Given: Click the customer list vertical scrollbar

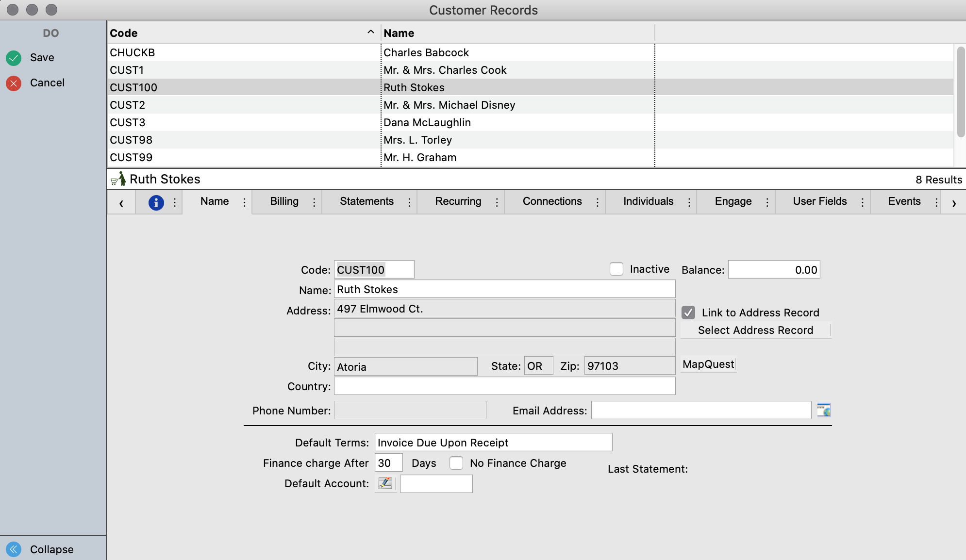Looking at the screenshot, I should 961,92.
